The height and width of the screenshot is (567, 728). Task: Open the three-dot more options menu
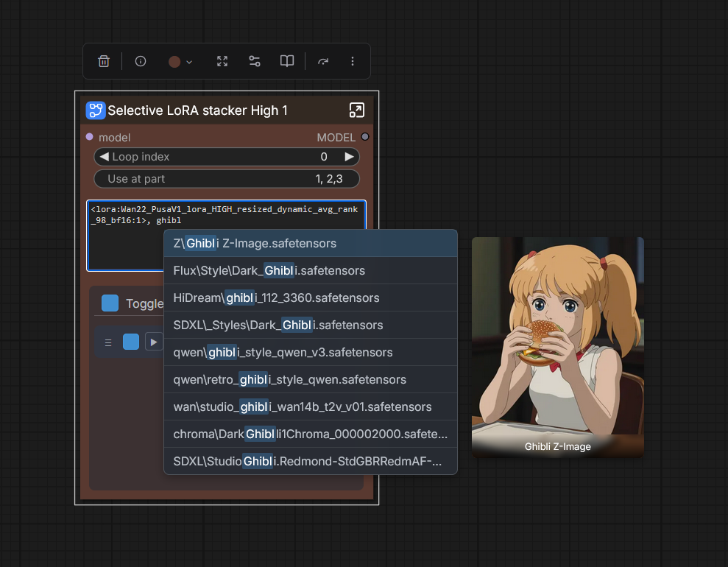click(x=353, y=61)
